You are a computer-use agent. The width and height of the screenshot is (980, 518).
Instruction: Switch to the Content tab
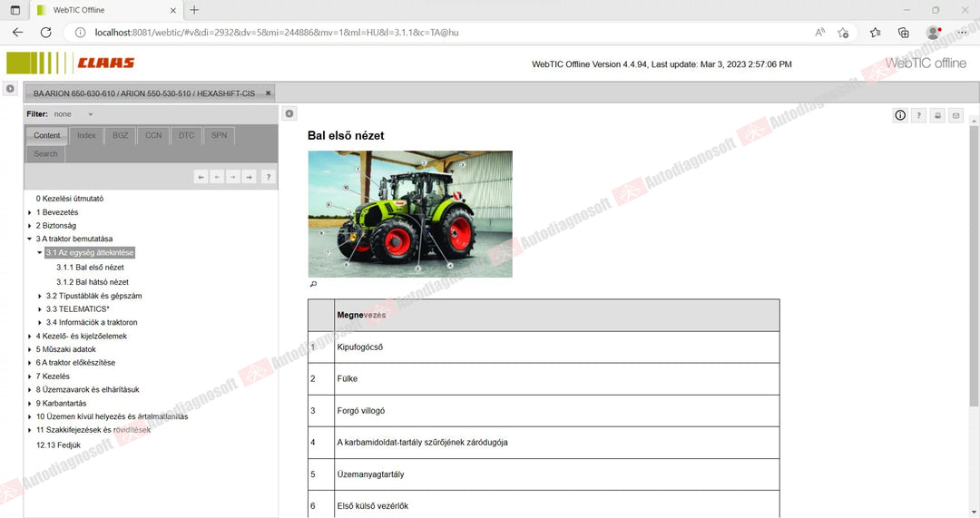tap(47, 135)
